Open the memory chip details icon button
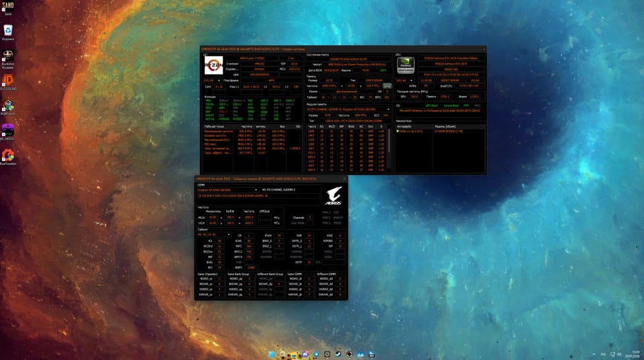Screen dimensions: 644x360 387,86
